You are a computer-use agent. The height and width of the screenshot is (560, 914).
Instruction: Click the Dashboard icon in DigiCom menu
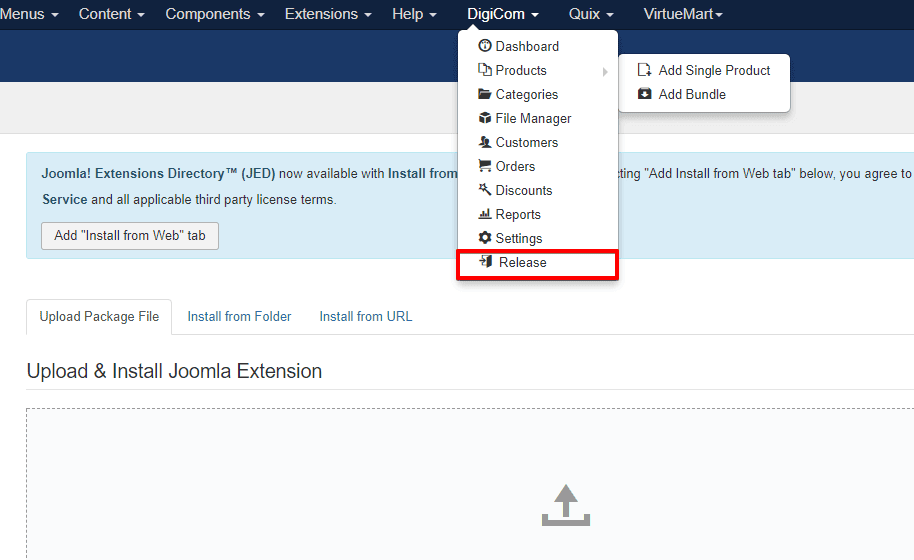[485, 46]
